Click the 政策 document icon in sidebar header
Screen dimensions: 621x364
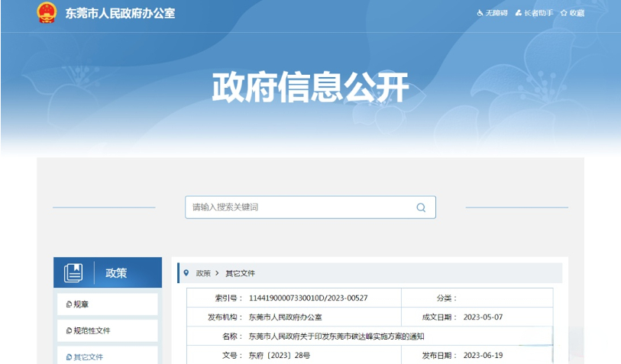pyautogui.click(x=73, y=272)
